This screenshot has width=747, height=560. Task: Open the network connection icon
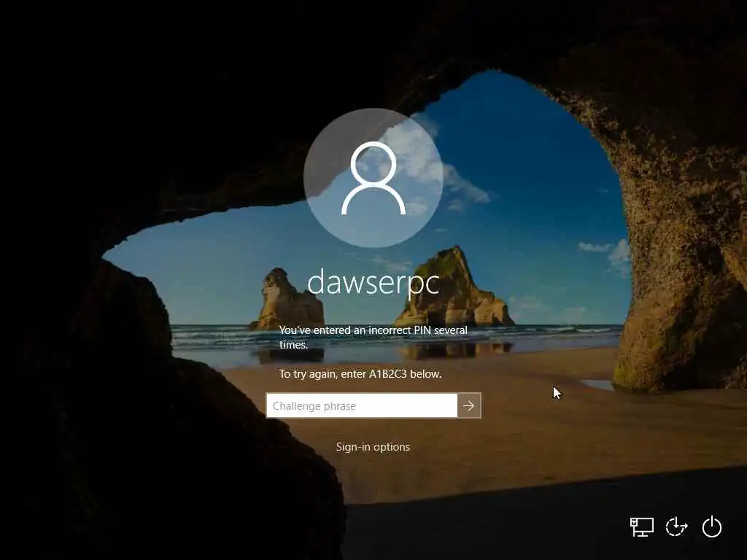point(642,527)
